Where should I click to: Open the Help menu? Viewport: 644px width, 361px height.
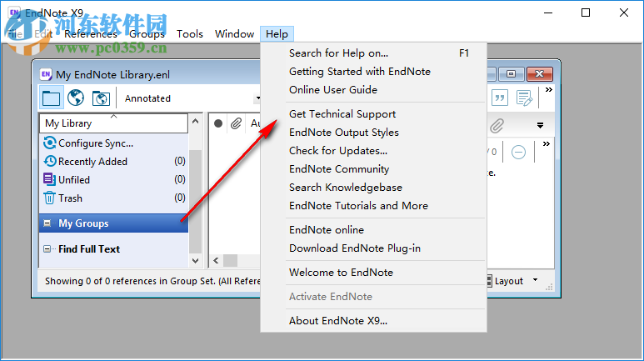[x=277, y=33]
